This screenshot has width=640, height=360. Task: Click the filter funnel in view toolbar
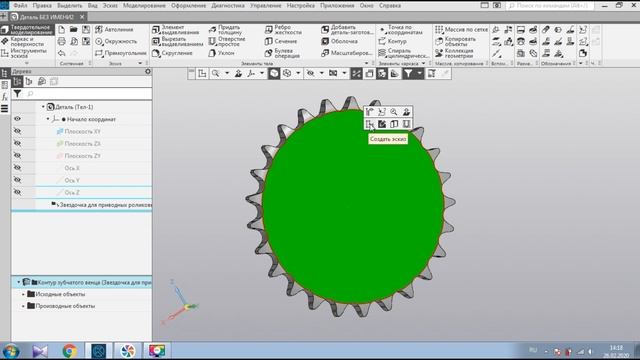click(x=408, y=73)
